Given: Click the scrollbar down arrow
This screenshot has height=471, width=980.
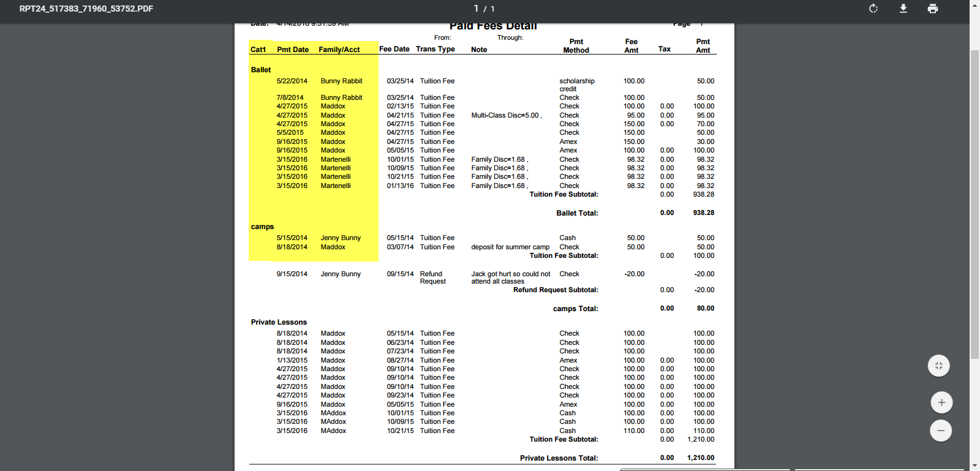Looking at the screenshot, I should (974, 467).
